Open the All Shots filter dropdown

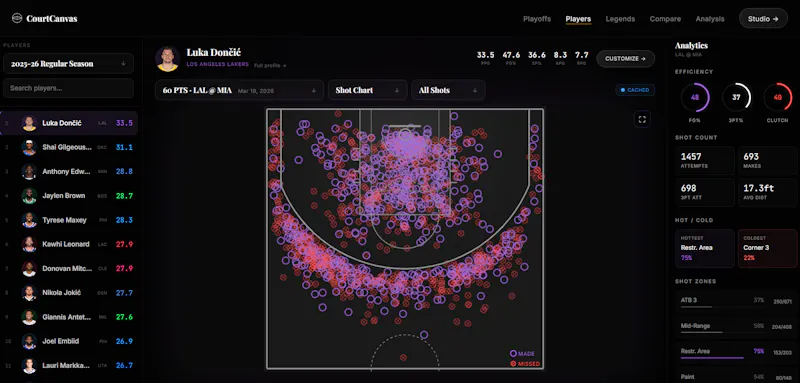tap(448, 90)
